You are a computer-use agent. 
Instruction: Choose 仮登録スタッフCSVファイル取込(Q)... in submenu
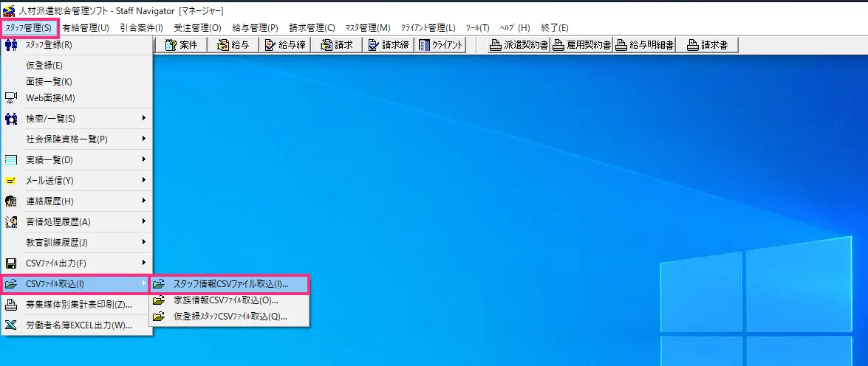point(228,317)
